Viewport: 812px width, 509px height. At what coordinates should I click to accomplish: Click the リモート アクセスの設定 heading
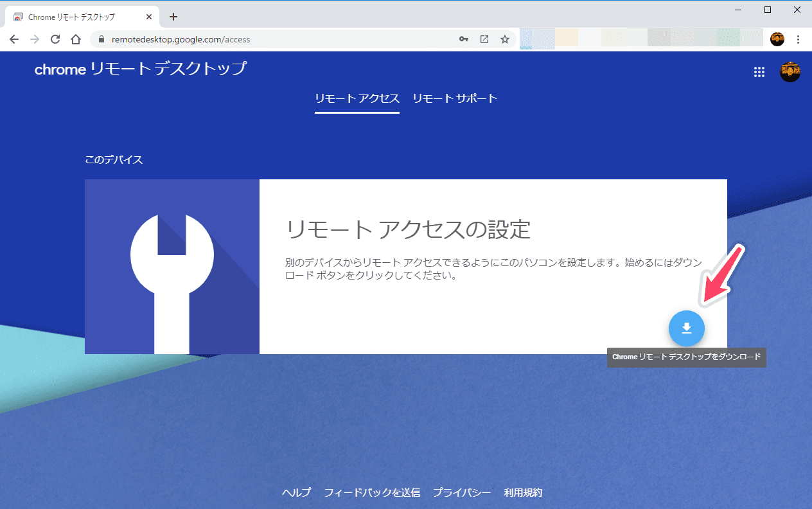408,229
